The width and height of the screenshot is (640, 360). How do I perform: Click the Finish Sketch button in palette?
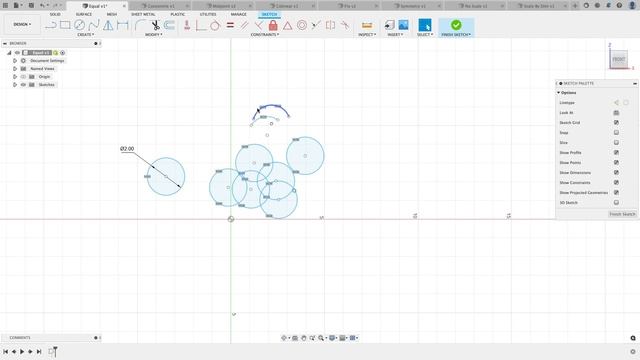pos(622,214)
